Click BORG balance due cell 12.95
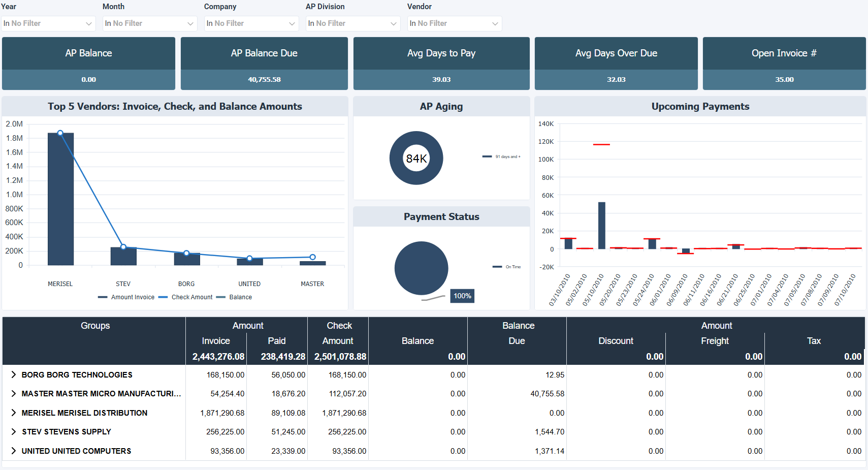Image resolution: width=868 pixels, height=470 pixels. 555,375
